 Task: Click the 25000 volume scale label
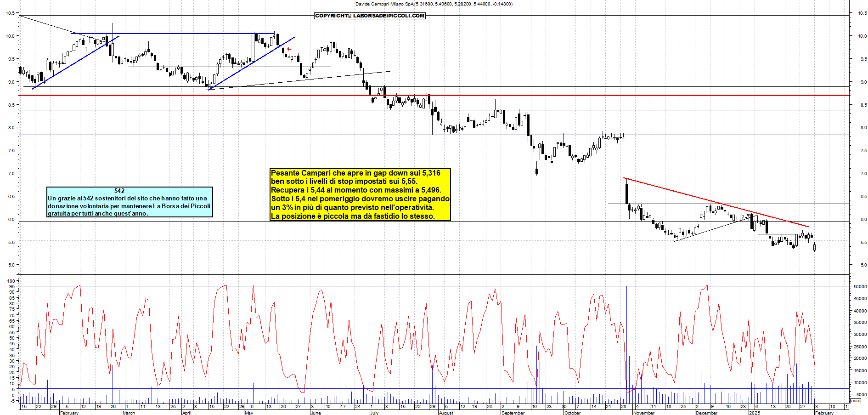860,346
